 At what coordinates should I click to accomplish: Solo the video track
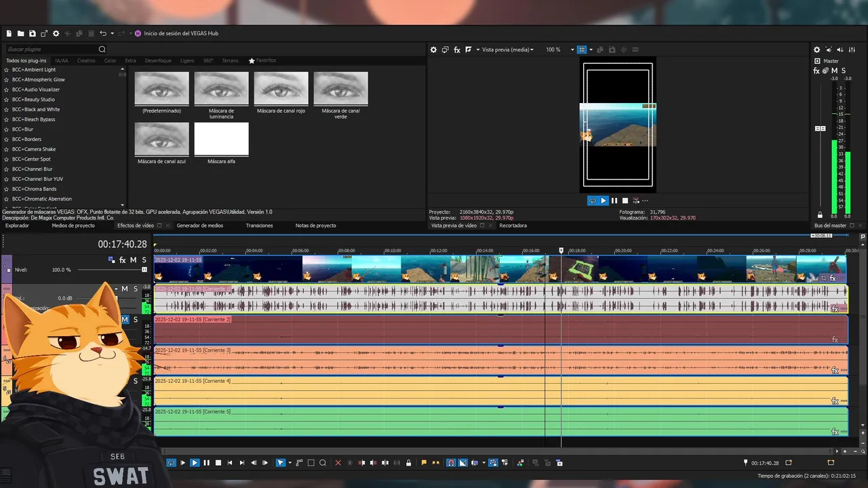coord(143,260)
